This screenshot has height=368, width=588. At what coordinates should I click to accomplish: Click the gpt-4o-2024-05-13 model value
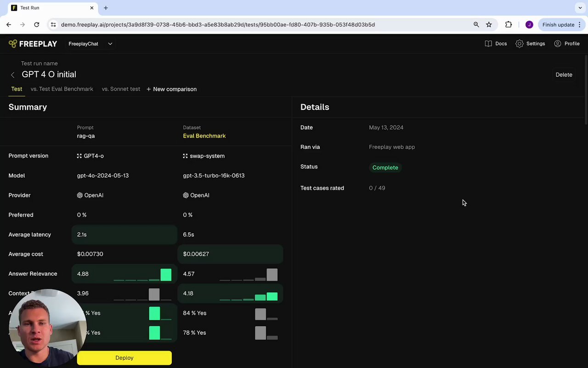[103, 176]
